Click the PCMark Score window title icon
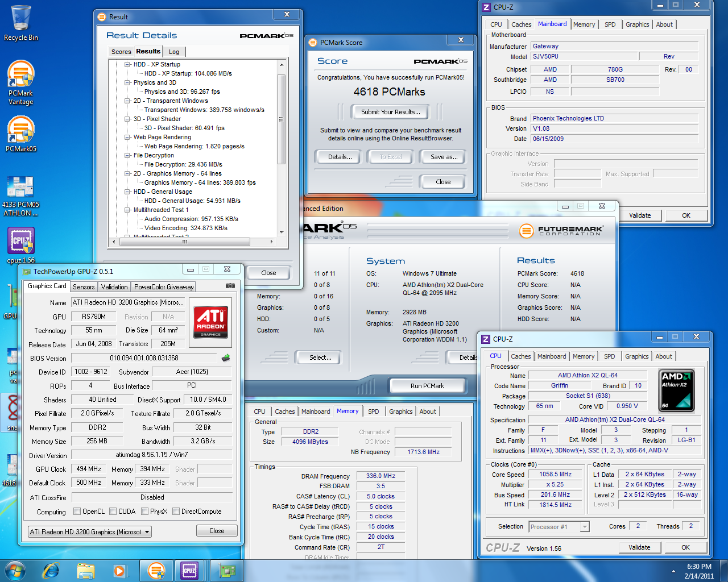728x582 pixels. tap(313, 43)
